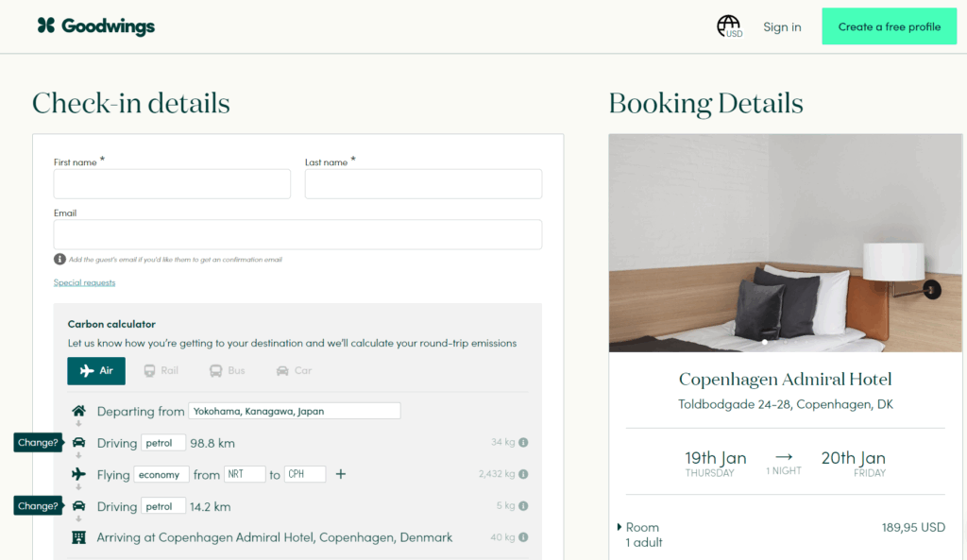Click the Carbon calculator heading
This screenshot has height=560, width=967.
coord(111,324)
